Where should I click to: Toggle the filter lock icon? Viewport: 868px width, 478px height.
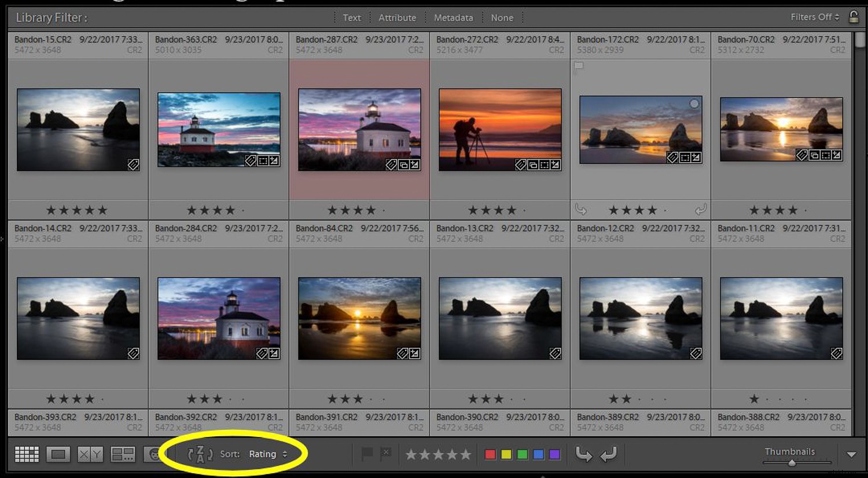point(854,17)
